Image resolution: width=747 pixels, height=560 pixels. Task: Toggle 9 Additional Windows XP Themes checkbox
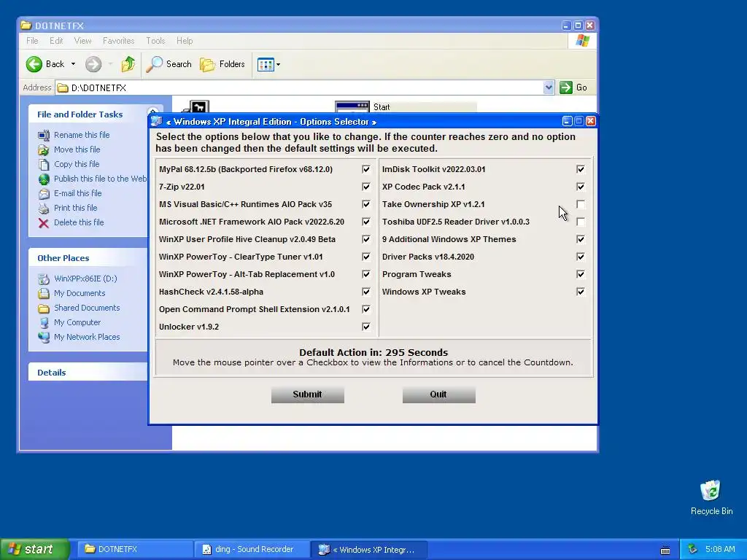click(580, 239)
